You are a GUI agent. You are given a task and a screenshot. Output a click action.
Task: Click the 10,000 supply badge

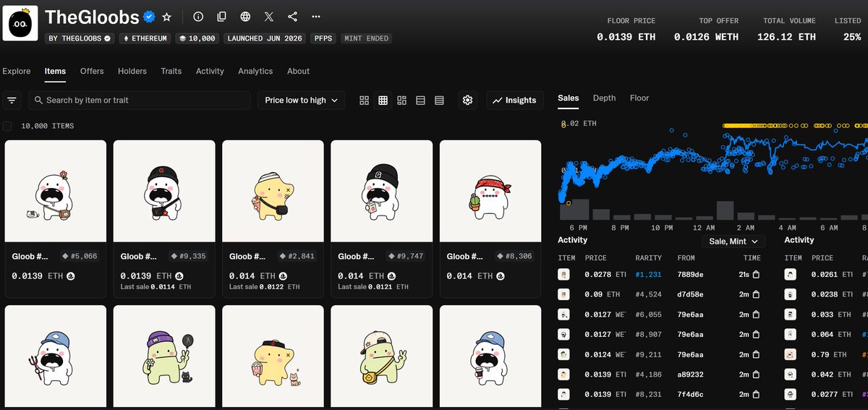coord(198,38)
